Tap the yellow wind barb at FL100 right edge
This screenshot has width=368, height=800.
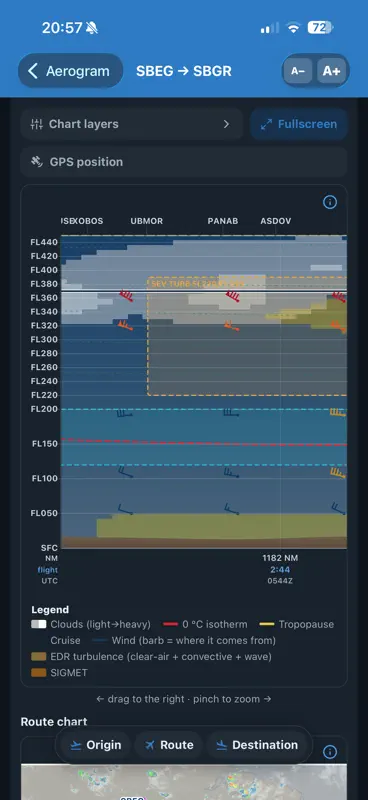click(338, 473)
